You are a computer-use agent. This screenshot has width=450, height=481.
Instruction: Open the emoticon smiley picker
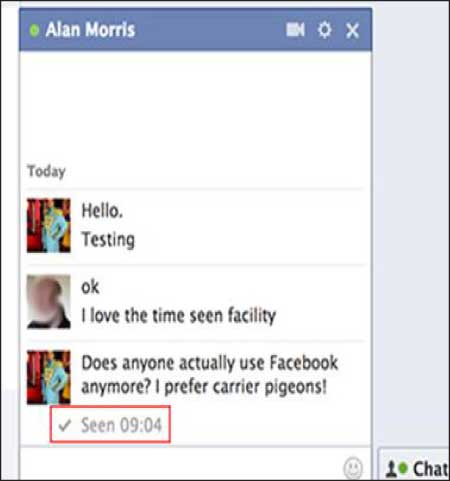353,467
